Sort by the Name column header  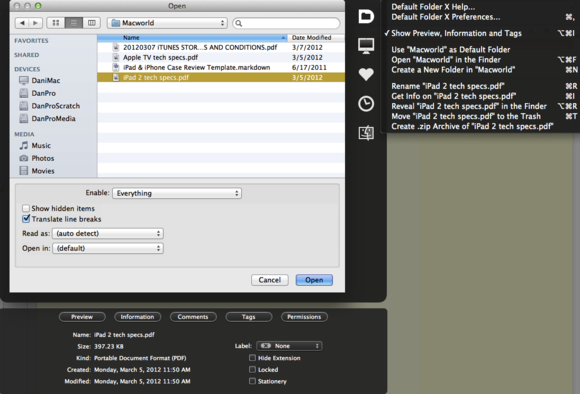192,38
